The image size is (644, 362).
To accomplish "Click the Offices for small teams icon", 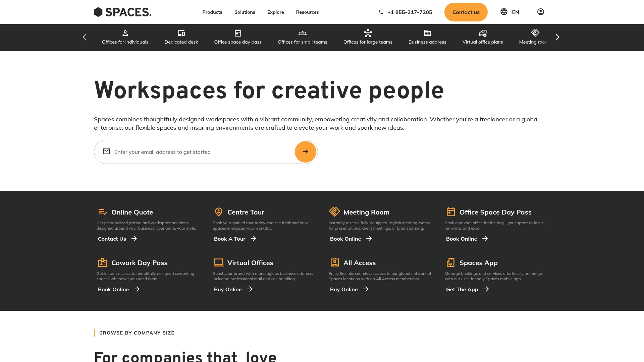I will tap(302, 33).
